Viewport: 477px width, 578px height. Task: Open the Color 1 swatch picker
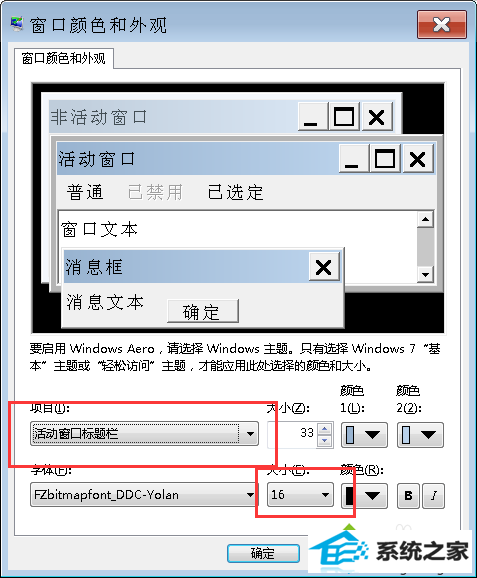click(x=364, y=435)
